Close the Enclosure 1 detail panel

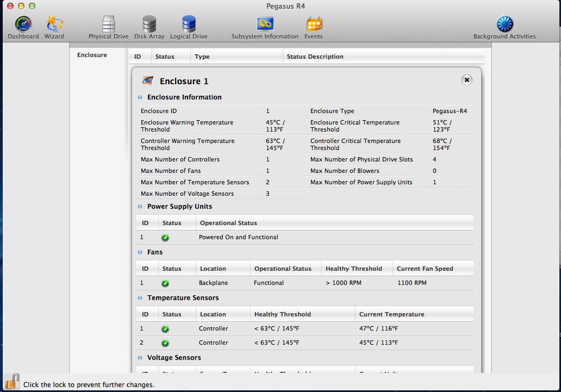[466, 80]
